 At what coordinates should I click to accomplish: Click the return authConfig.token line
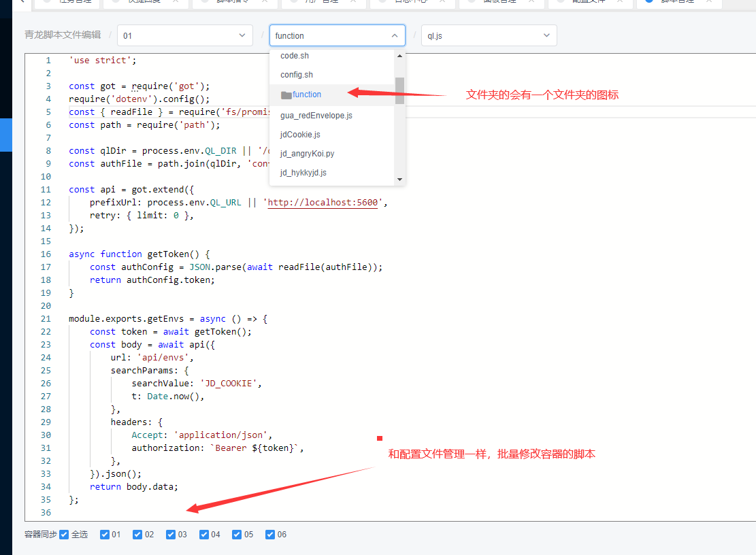click(x=152, y=280)
